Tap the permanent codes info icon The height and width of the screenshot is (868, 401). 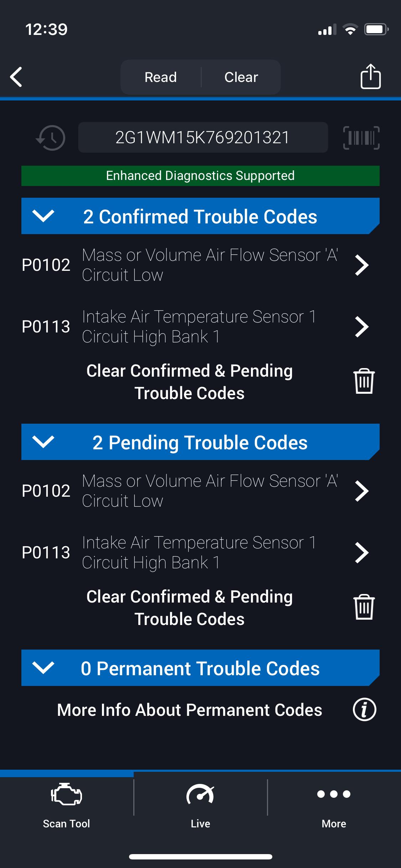(364, 709)
